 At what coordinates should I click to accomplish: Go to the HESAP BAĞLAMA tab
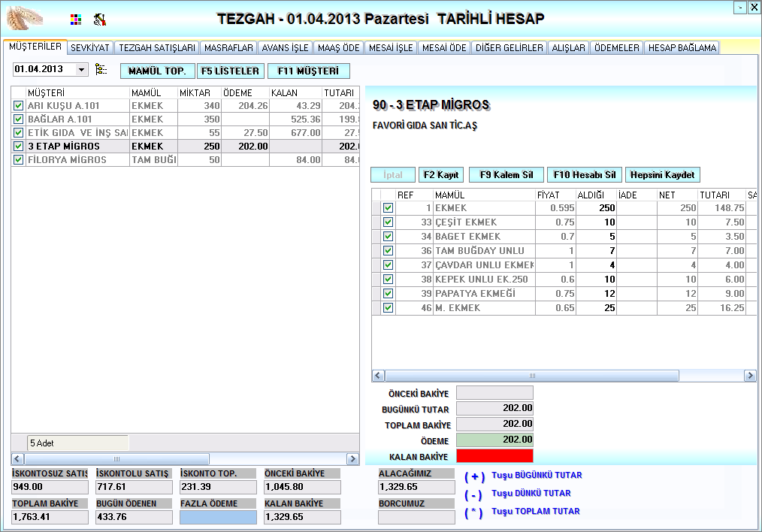[x=682, y=47]
